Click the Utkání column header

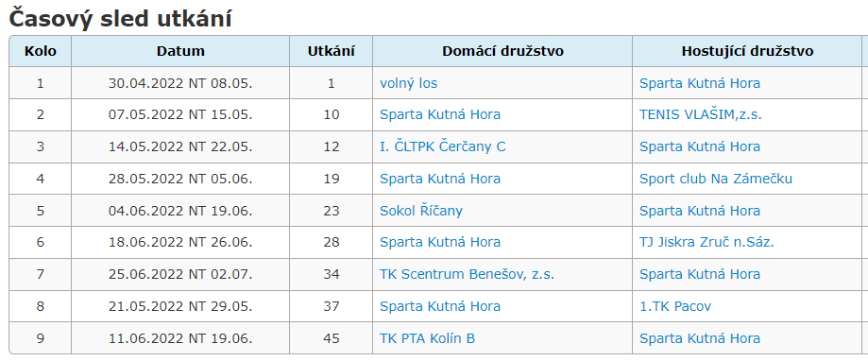331,51
